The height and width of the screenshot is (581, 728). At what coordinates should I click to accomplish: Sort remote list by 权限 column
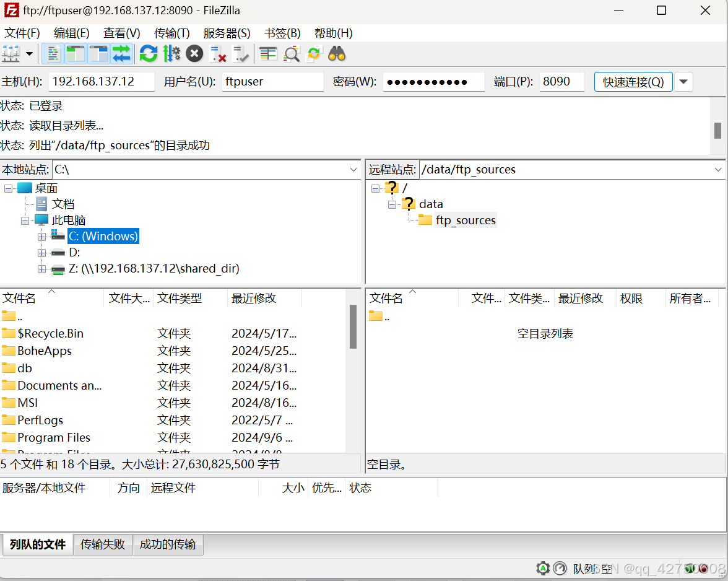coord(641,298)
